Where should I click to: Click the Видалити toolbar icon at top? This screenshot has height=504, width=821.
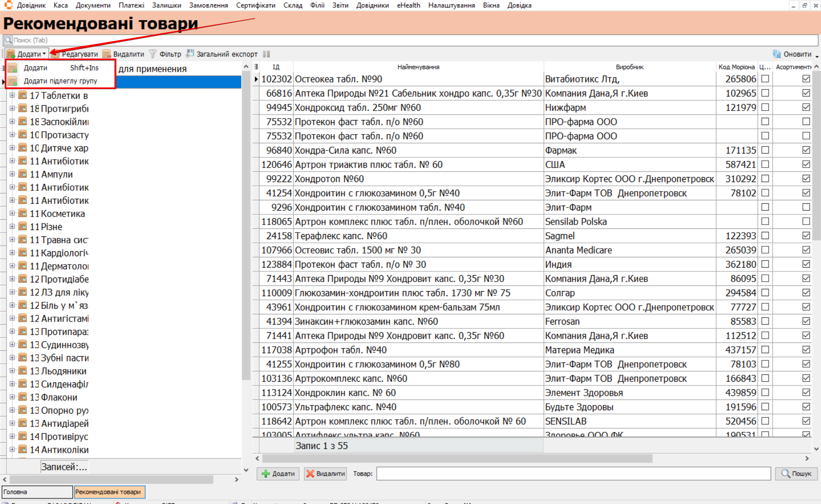point(107,54)
